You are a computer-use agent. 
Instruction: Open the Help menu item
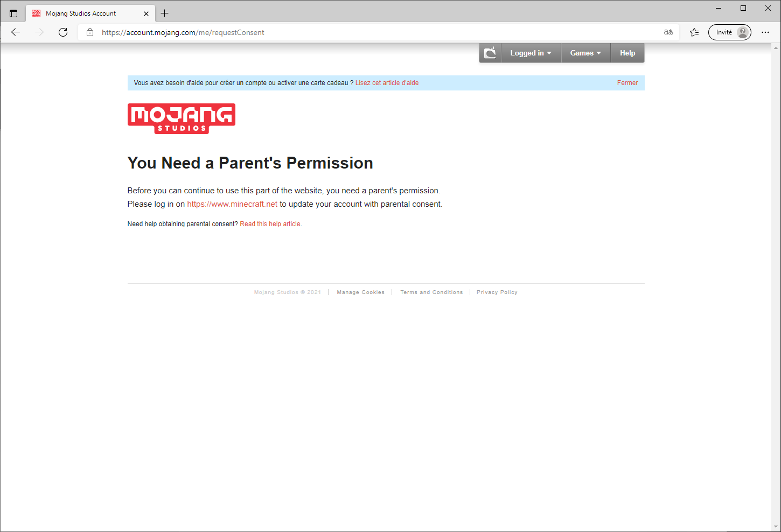coord(627,53)
